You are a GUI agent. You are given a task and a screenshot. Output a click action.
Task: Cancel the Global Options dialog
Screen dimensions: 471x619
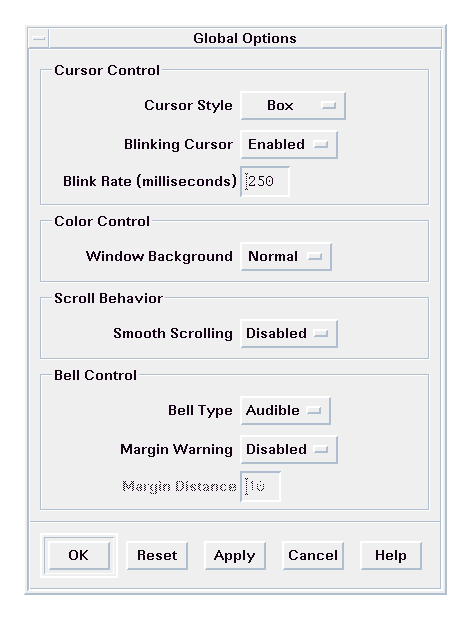click(x=313, y=555)
